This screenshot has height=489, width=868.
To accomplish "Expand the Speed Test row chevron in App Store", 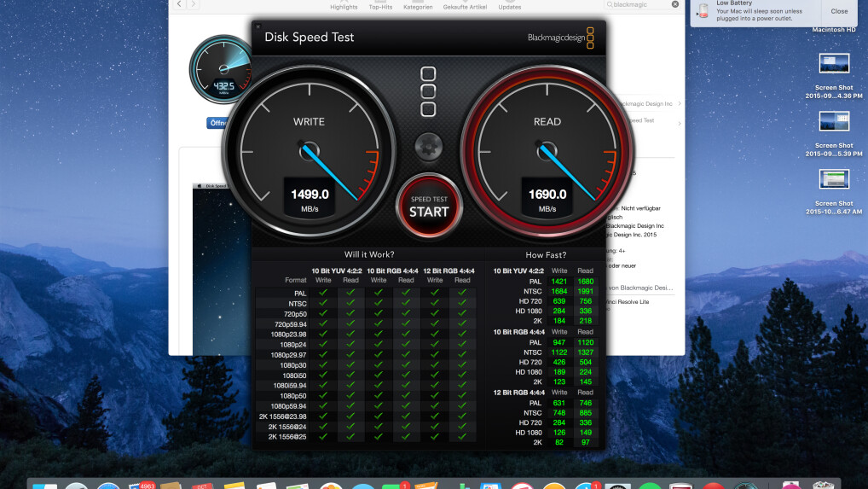I will coord(680,124).
